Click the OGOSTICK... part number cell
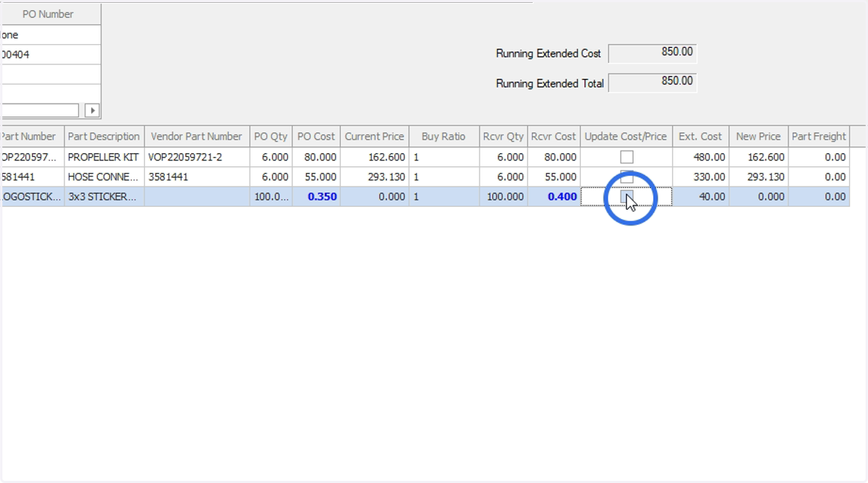This screenshot has width=868, height=483. 32,196
